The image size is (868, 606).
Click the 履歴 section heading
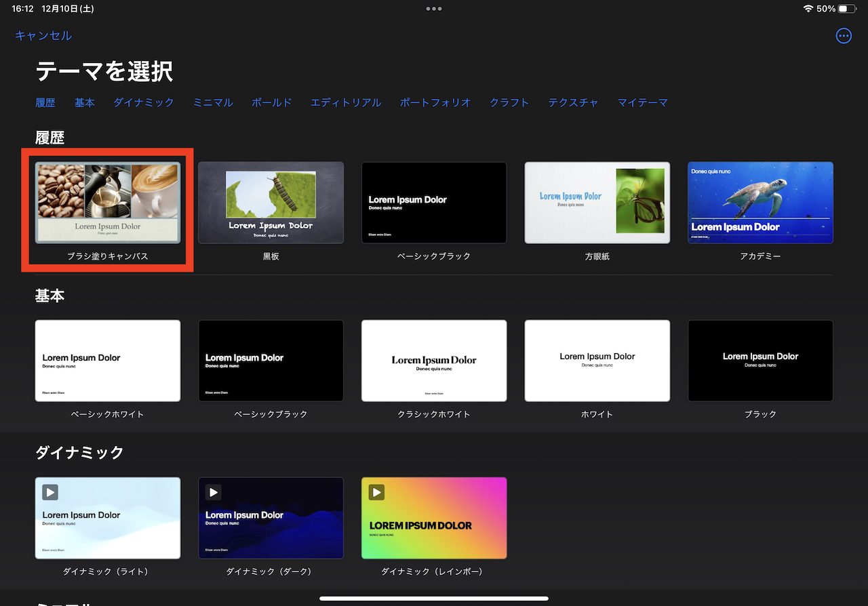[x=50, y=138]
